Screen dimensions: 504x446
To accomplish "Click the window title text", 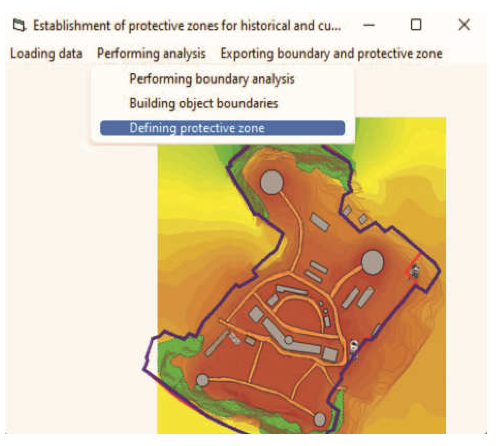I will coord(187,26).
